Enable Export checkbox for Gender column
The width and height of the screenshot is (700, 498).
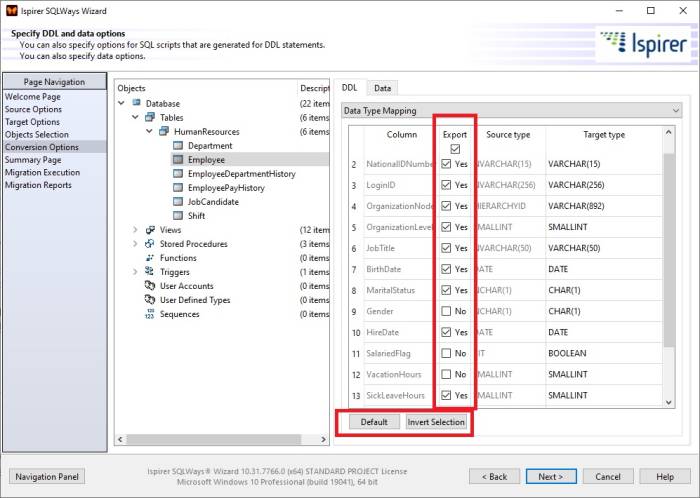[x=444, y=311]
